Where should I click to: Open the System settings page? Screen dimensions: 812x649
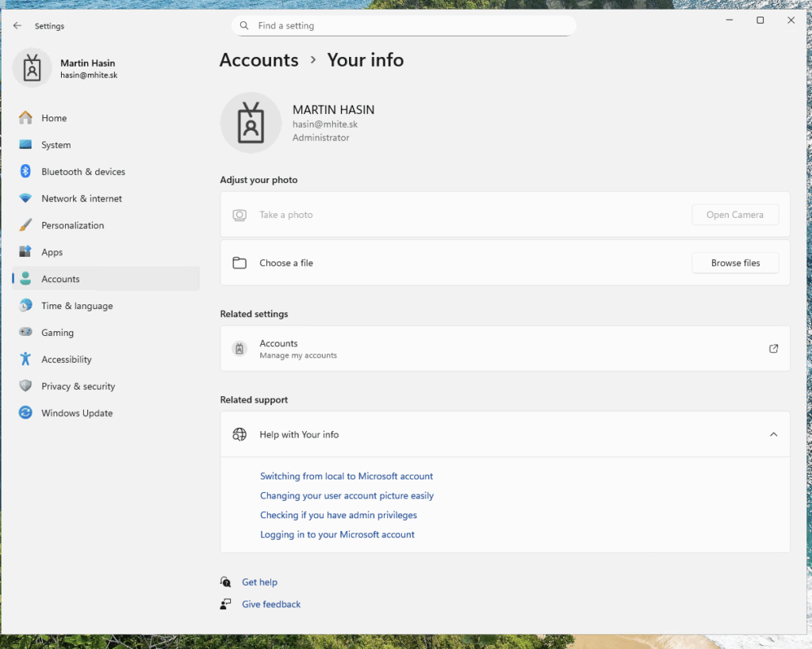pyautogui.click(x=56, y=145)
